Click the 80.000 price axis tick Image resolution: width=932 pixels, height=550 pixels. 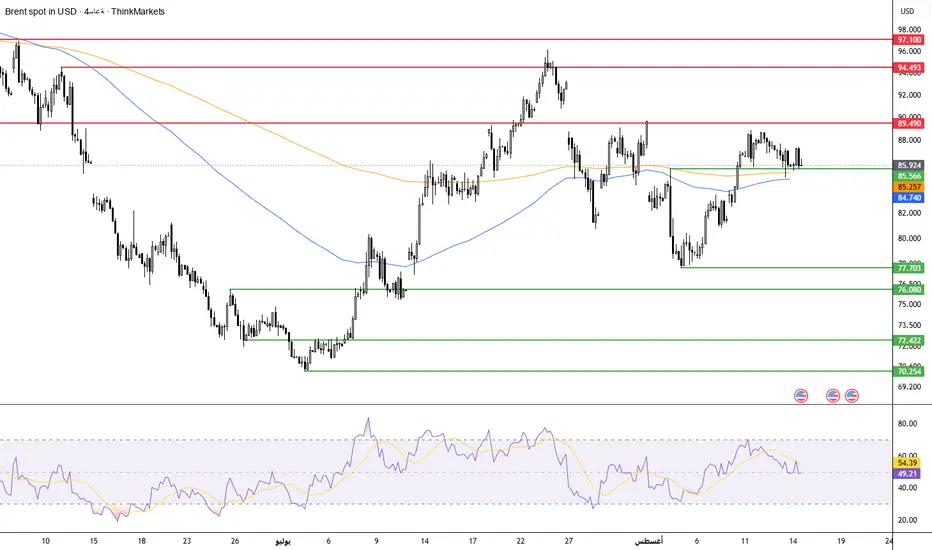coord(909,238)
